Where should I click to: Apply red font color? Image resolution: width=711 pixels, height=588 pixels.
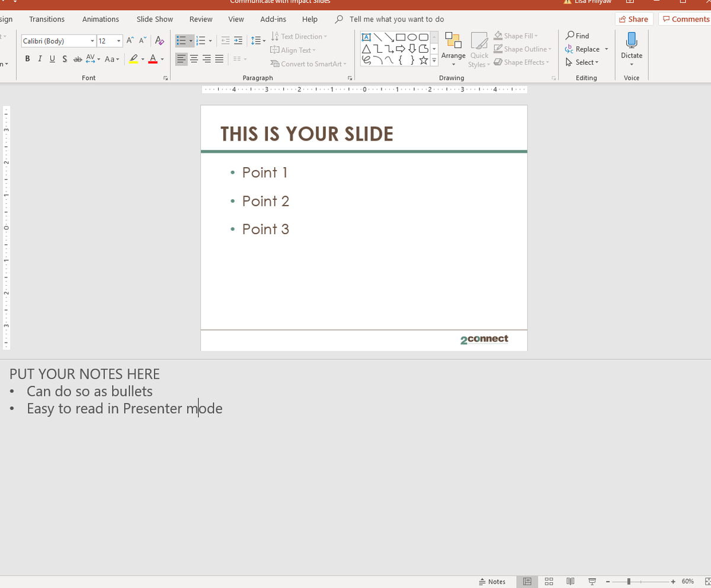pyautogui.click(x=153, y=59)
